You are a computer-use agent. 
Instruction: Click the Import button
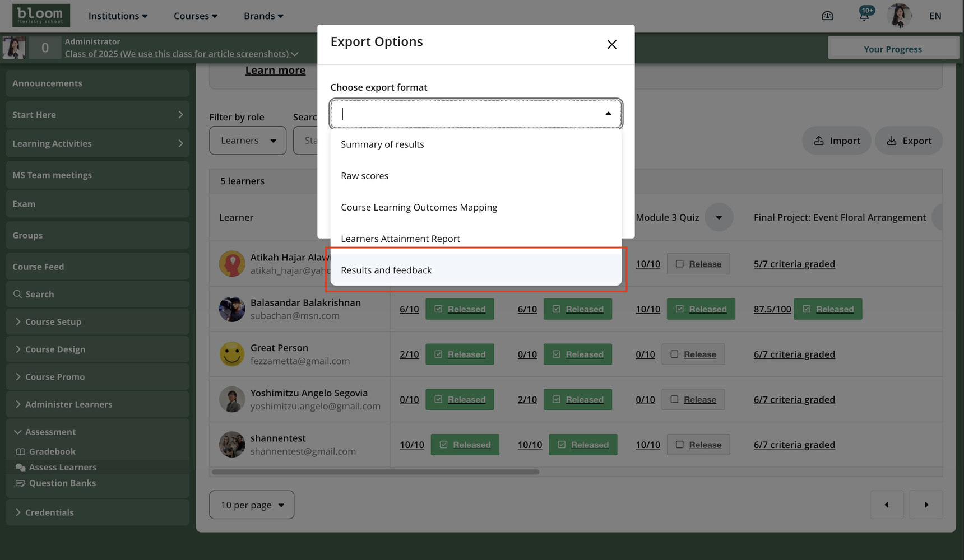pyautogui.click(x=836, y=141)
